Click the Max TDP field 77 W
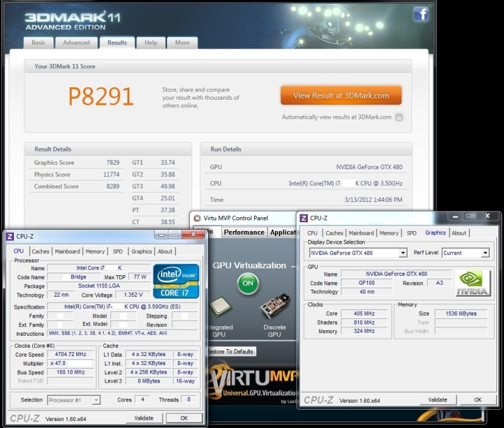 pyautogui.click(x=140, y=277)
